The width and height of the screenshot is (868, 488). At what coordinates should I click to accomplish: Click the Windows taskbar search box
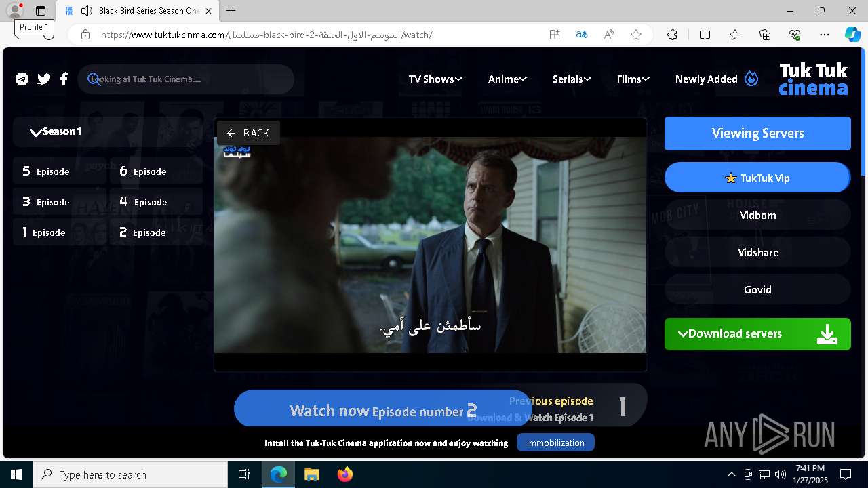click(130, 474)
